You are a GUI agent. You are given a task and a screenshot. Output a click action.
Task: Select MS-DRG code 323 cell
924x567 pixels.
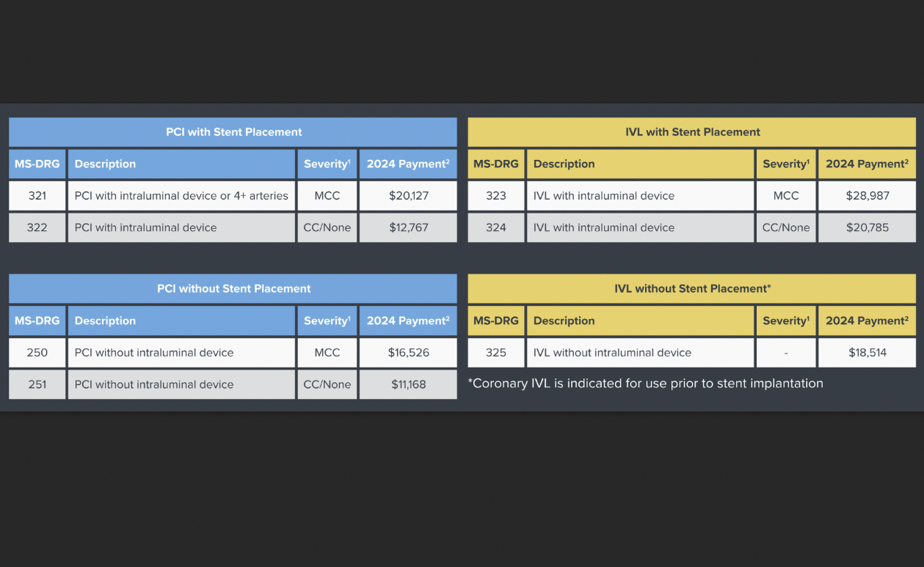tap(496, 196)
